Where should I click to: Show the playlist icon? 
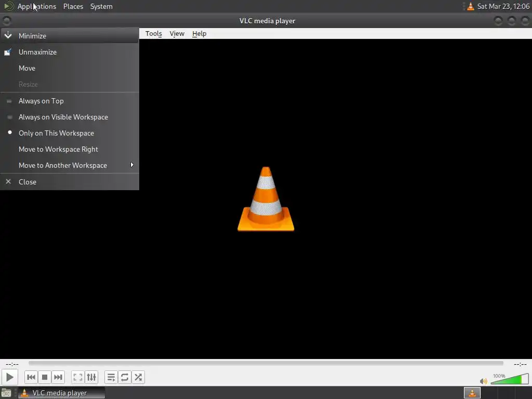[x=111, y=377]
